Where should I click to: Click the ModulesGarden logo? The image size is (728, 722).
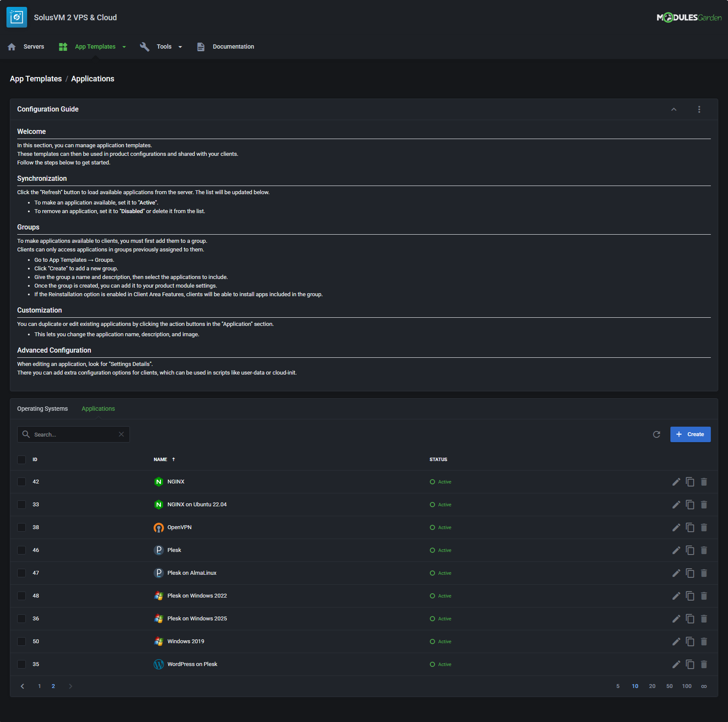(689, 17)
